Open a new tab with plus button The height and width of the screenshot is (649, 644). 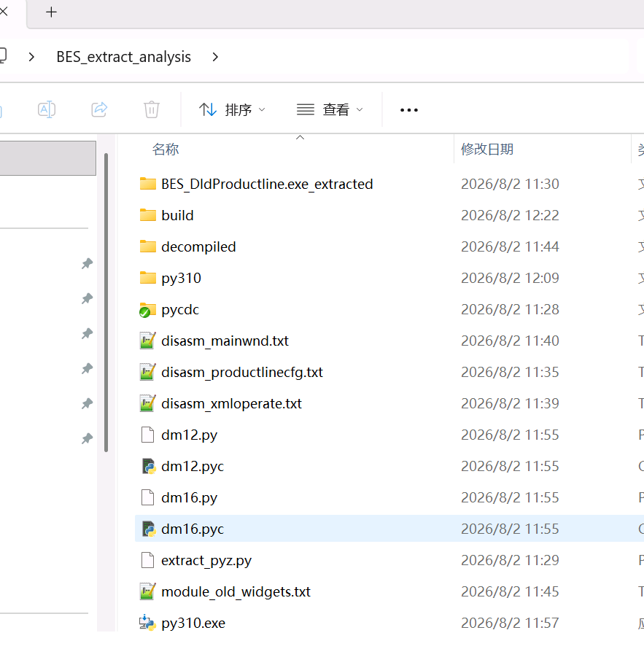(x=51, y=12)
